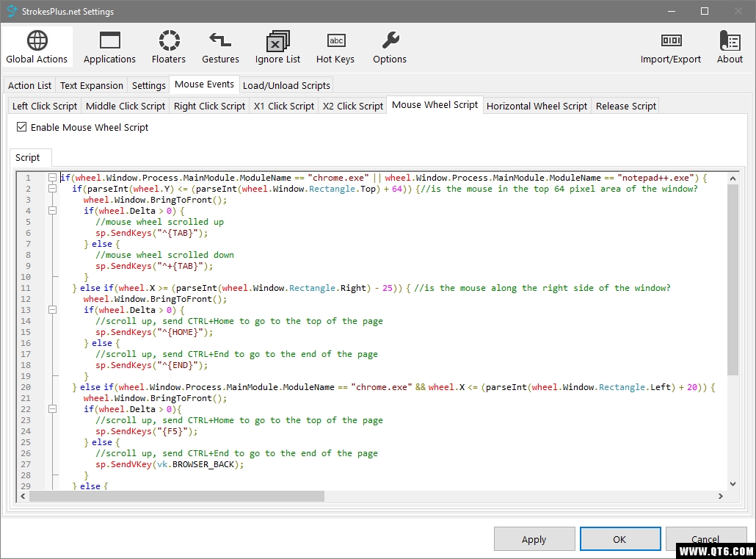Click the editor scroll down arrow
This screenshot has width=756, height=559.
(733, 483)
